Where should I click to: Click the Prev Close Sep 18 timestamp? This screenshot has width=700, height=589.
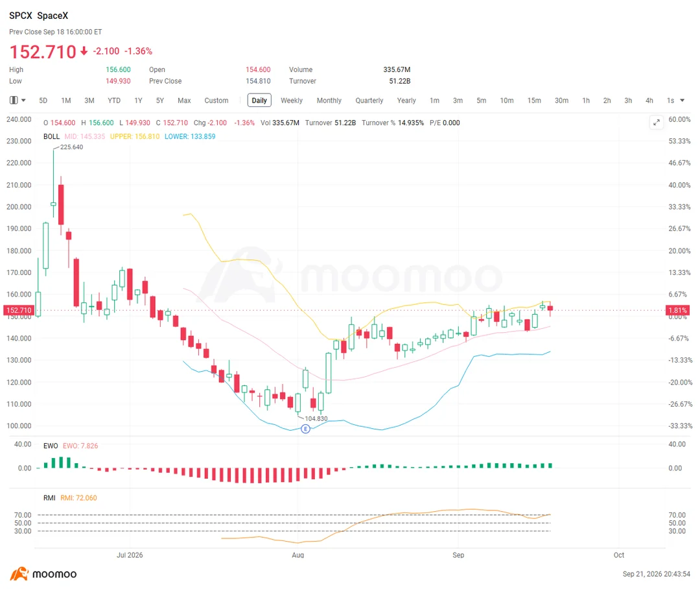pyautogui.click(x=55, y=32)
